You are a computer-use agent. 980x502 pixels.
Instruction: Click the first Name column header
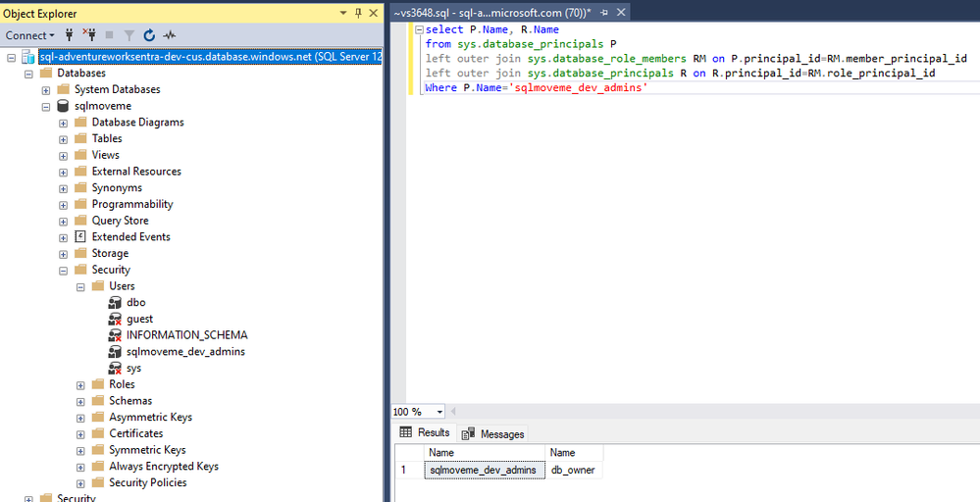point(485,453)
